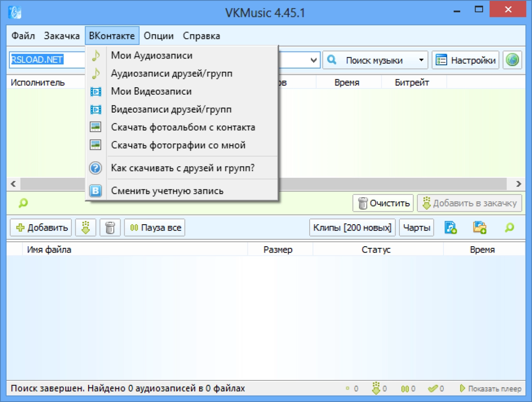Image resolution: width=532 pixels, height=402 pixels.
Task: Open Как скачивать с друзей и групп?
Action: (182, 168)
